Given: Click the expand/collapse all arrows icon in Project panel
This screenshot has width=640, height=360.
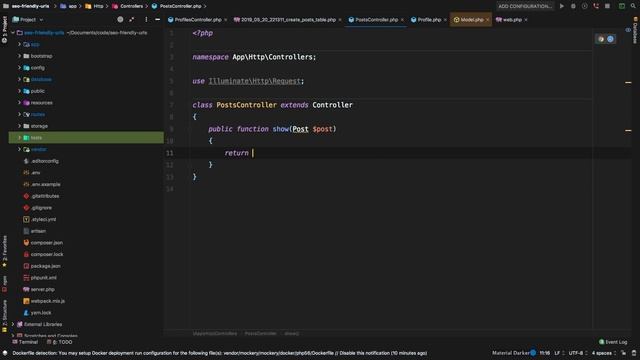Looking at the screenshot, I should click(x=131, y=19).
